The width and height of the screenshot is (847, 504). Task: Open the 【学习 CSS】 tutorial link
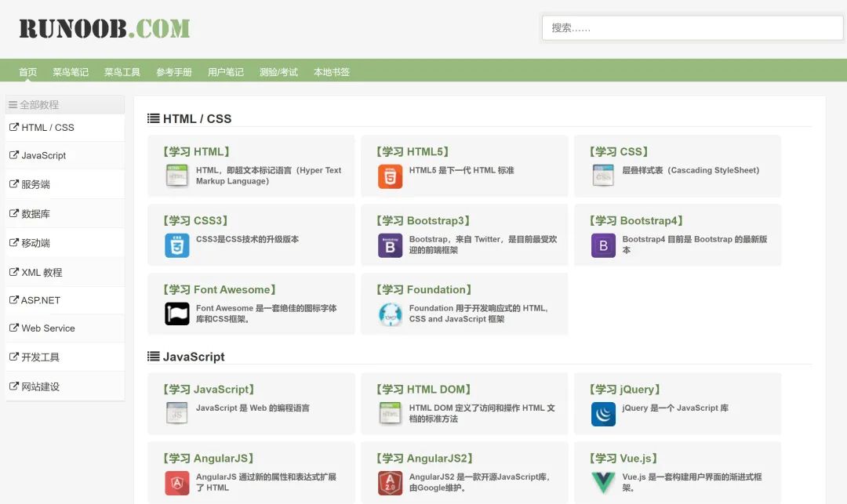click(x=620, y=152)
